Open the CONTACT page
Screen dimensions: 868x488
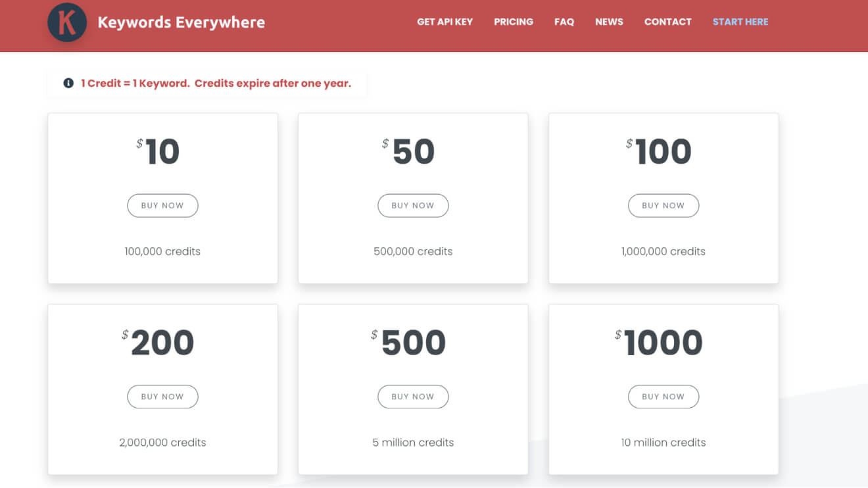point(668,22)
